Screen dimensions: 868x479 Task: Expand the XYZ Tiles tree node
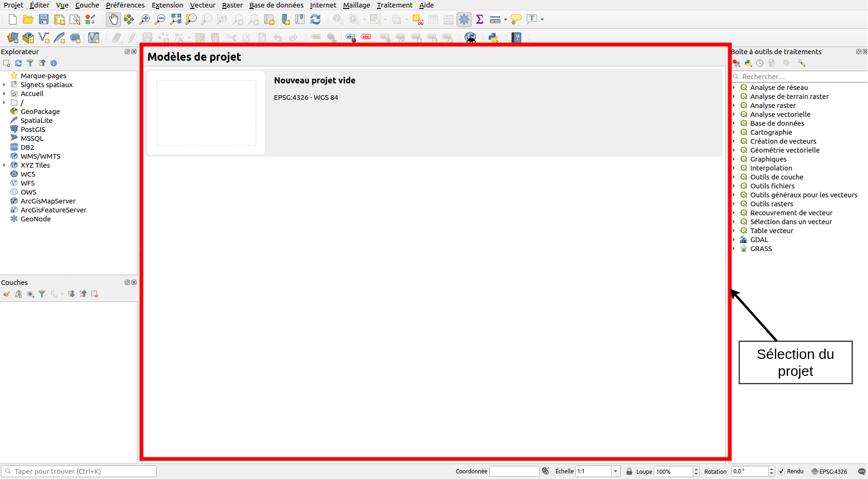point(5,165)
